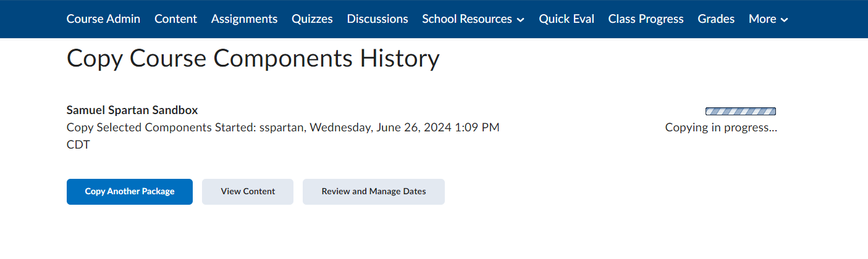Click the More menu label
Image resolution: width=868 pixels, height=259 pixels.
click(x=762, y=19)
